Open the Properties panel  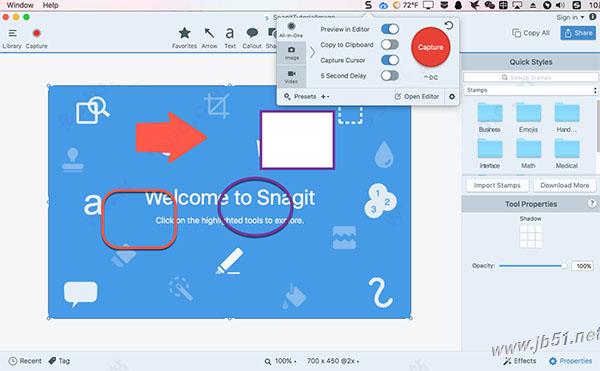click(571, 361)
